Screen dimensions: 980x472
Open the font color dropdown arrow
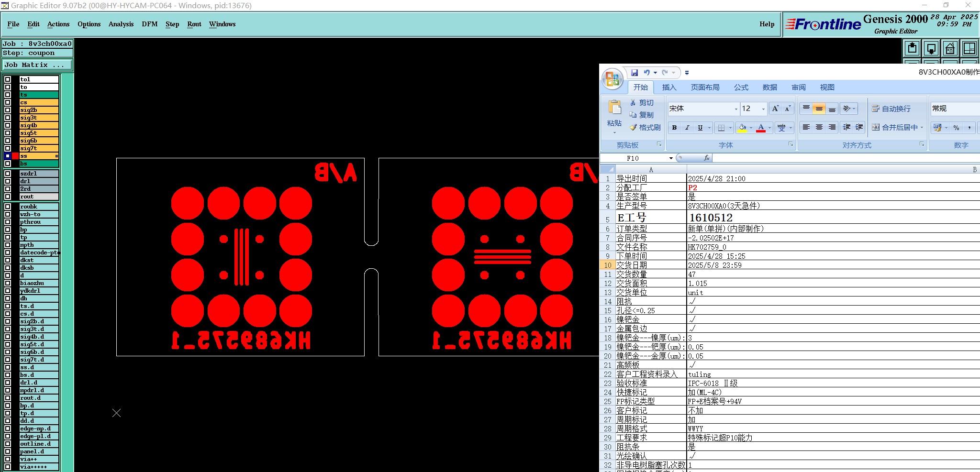(770, 128)
